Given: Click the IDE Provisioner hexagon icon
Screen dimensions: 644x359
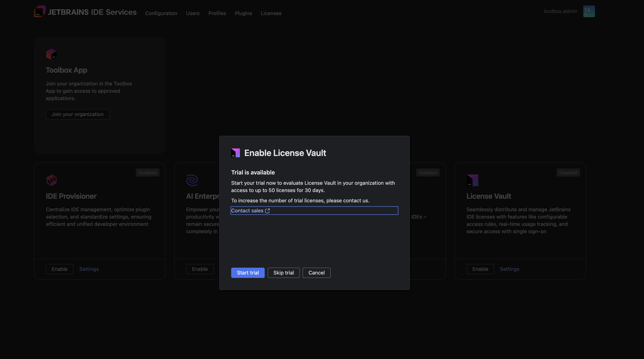Looking at the screenshot, I should 52,180.
